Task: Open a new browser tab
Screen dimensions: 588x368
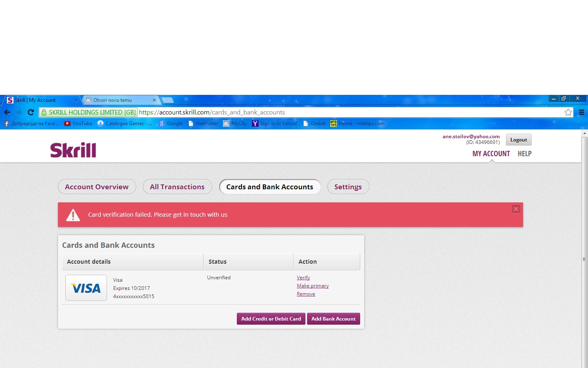Action: tap(167, 100)
